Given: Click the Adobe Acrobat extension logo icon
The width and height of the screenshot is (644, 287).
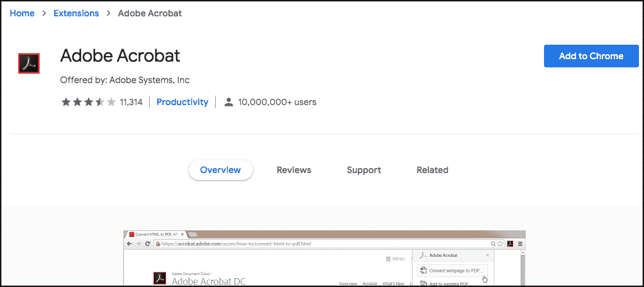Looking at the screenshot, I should coord(29,64).
